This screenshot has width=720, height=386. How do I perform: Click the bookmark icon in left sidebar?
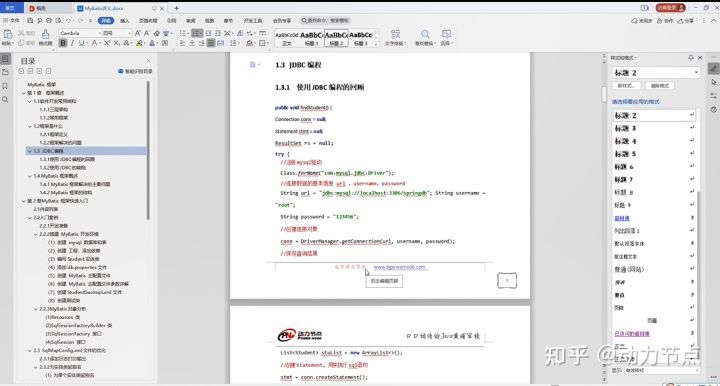pos(5,86)
